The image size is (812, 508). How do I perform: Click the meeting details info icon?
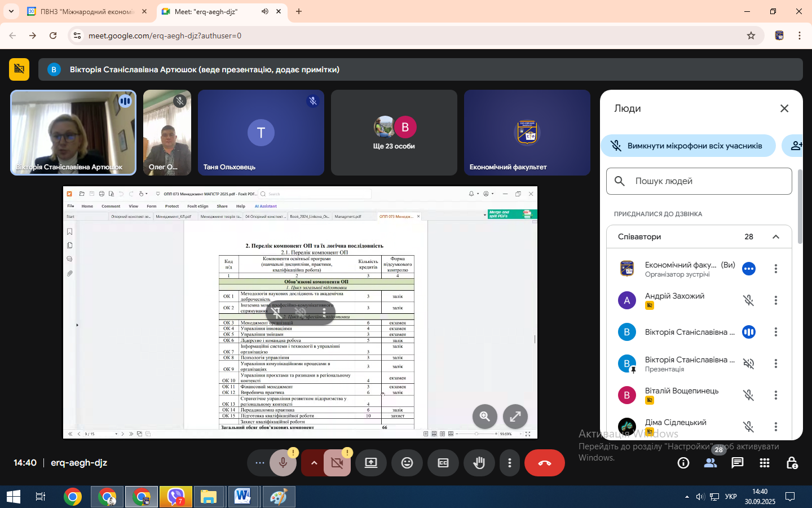pos(683,463)
